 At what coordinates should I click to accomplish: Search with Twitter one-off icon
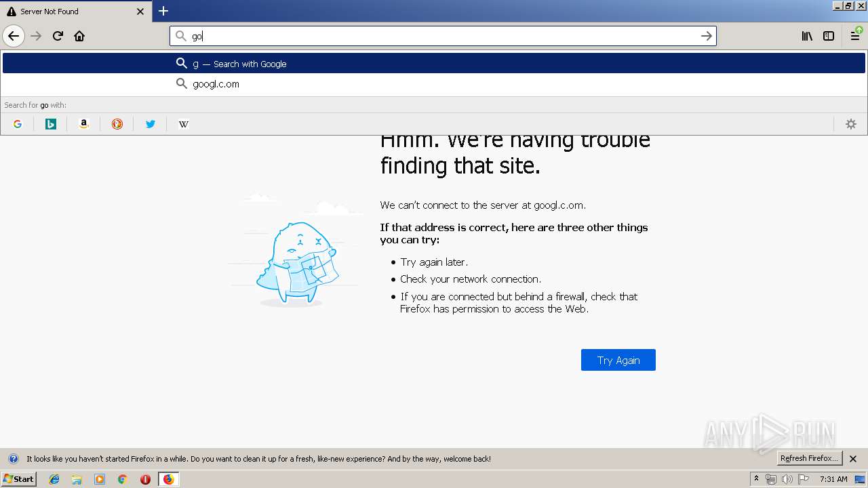[151, 124]
